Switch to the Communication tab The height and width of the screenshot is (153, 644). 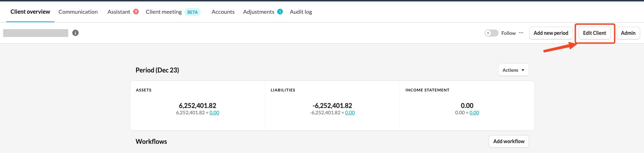click(x=78, y=12)
